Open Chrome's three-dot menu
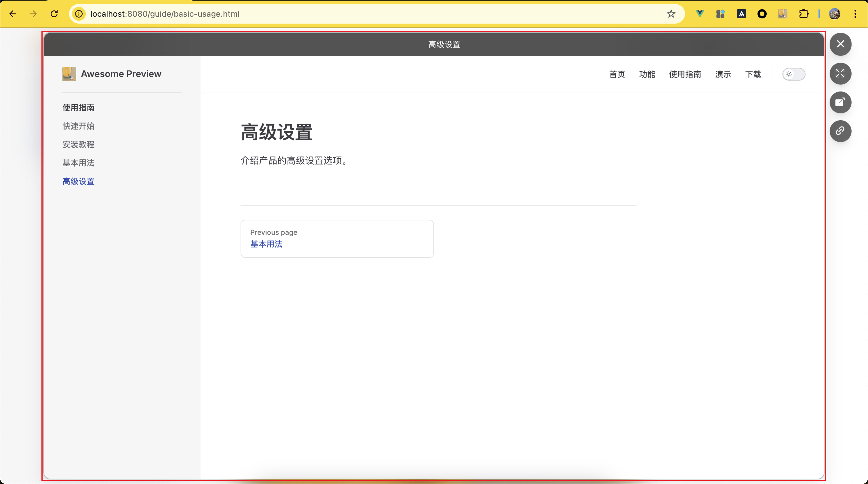This screenshot has width=868, height=484. 855,14
